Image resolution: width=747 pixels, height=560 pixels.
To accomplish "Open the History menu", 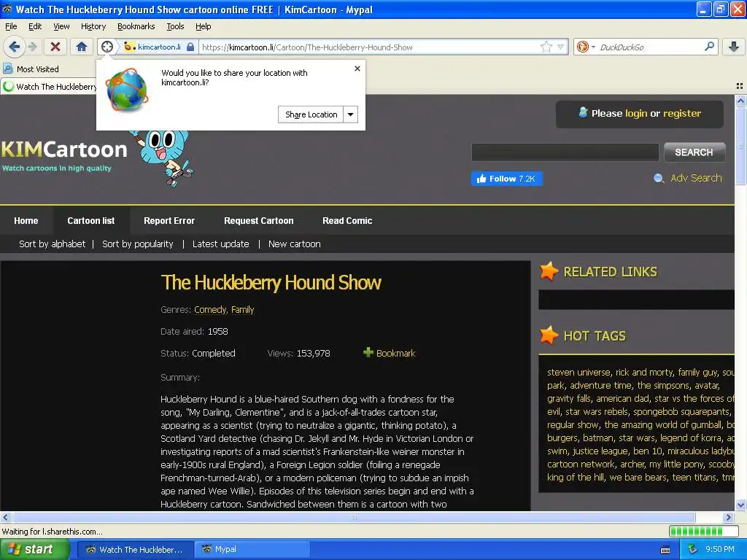I will pyautogui.click(x=93, y=26).
